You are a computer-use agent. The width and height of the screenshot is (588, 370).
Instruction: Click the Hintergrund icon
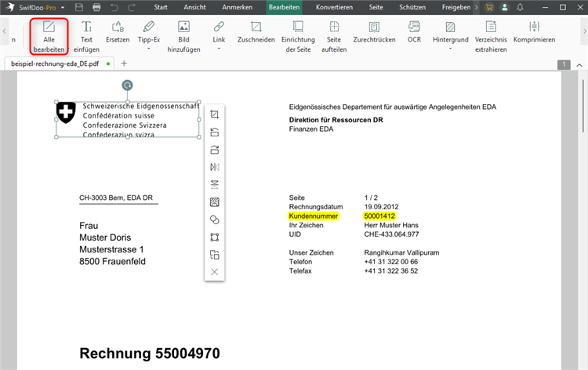tap(450, 27)
